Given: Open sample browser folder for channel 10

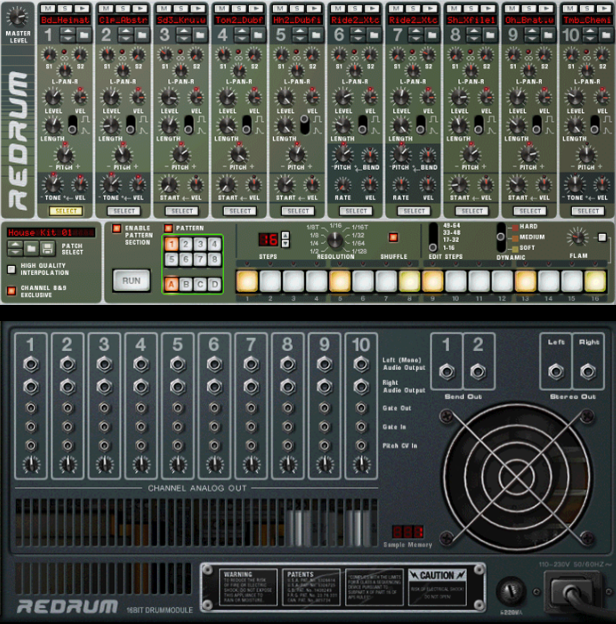Looking at the screenshot, I should coord(606,35).
